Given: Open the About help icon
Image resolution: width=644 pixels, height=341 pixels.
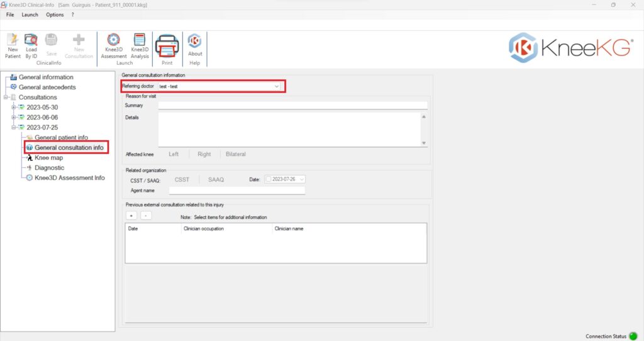Looking at the screenshot, I should 195,41.
